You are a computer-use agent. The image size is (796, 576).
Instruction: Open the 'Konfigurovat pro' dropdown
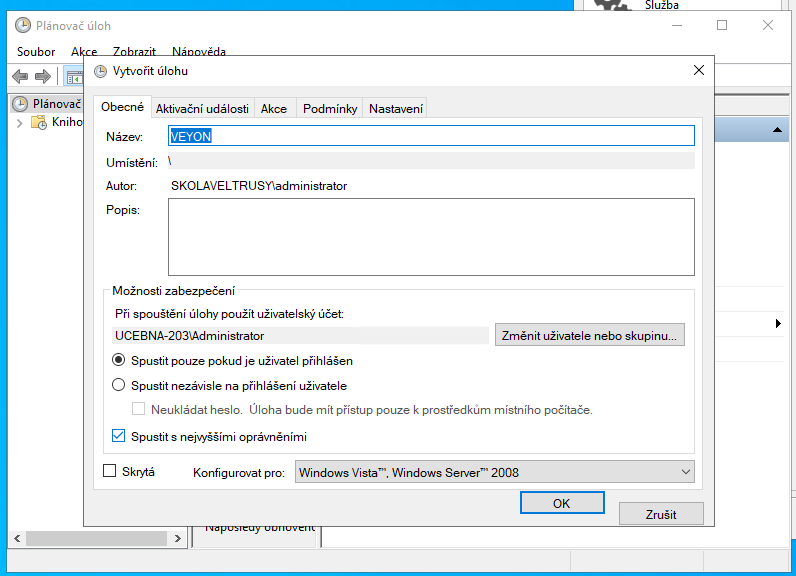[495, 472]
